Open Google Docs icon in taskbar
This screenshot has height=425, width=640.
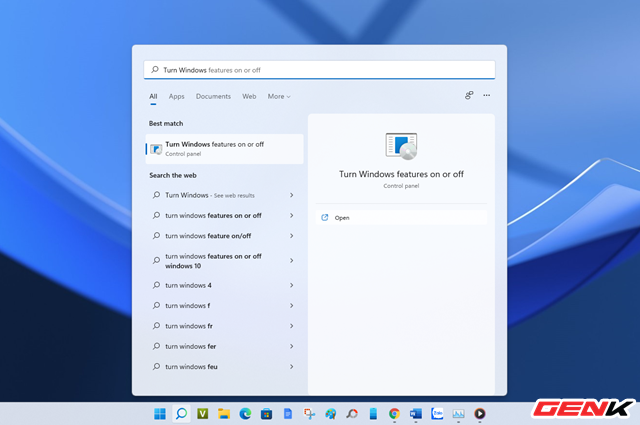[x=288, y=414]
